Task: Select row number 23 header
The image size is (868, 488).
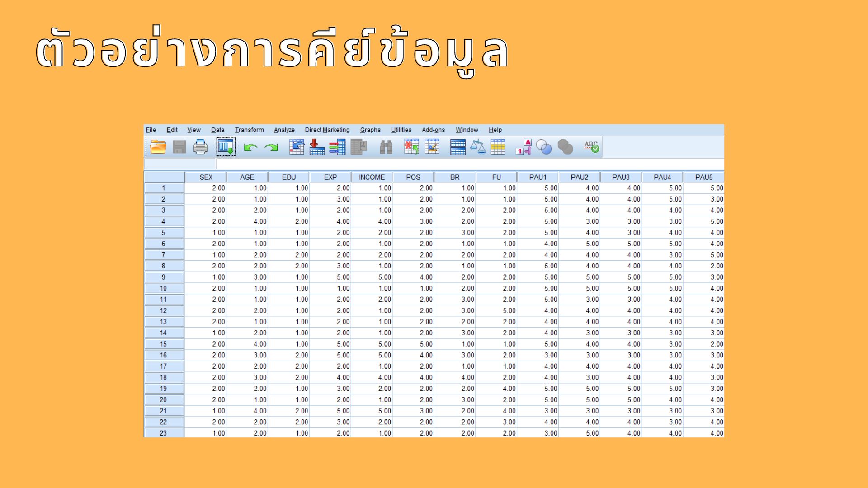Action: 164,433
